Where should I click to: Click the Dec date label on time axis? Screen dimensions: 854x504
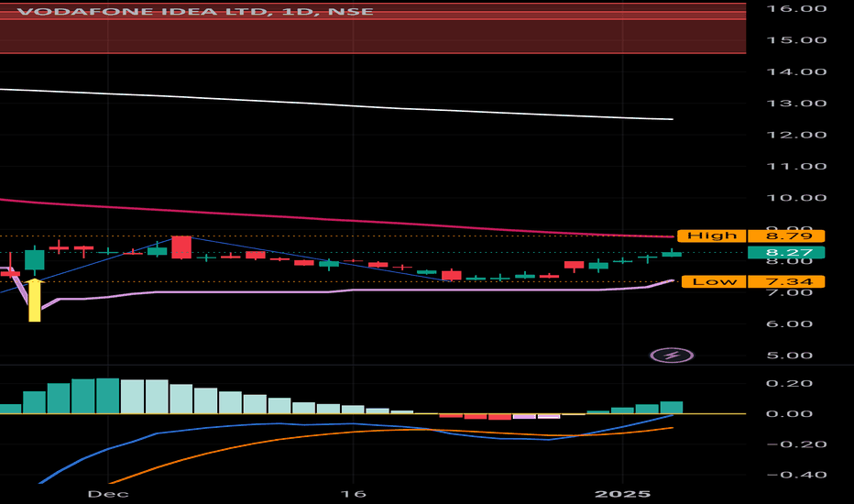coord(108,494)
